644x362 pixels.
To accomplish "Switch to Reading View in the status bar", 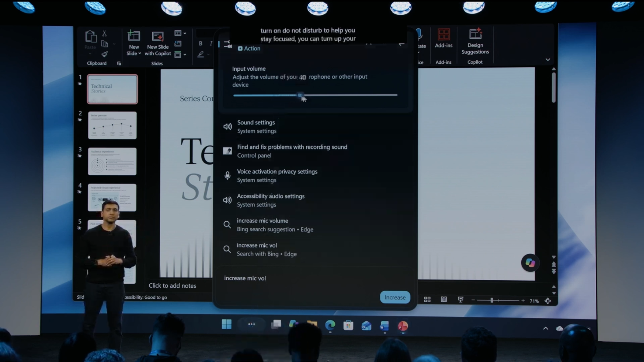I will pos(444,300).
